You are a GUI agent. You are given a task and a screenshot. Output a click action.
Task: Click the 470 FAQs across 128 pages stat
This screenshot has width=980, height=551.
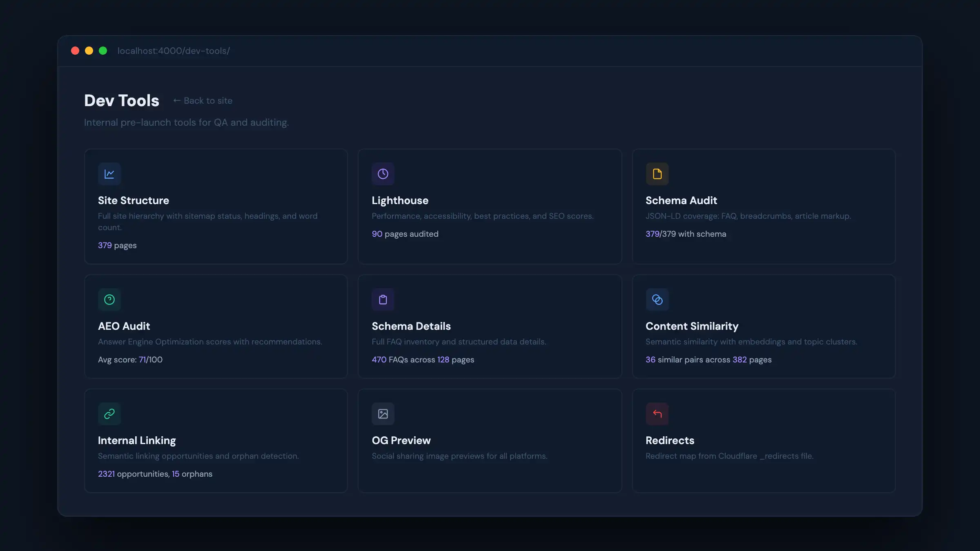(423, 360)
